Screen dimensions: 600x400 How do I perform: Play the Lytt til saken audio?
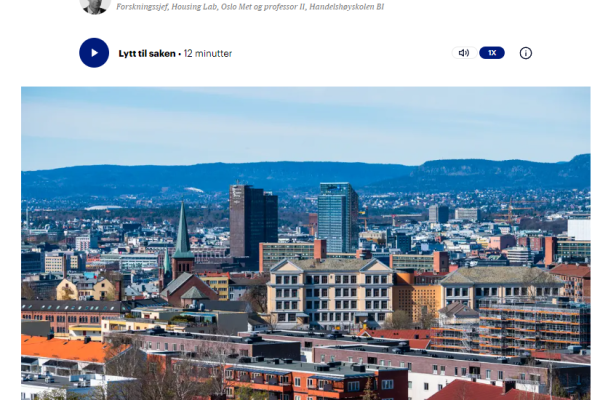click(x=94, y=53)
